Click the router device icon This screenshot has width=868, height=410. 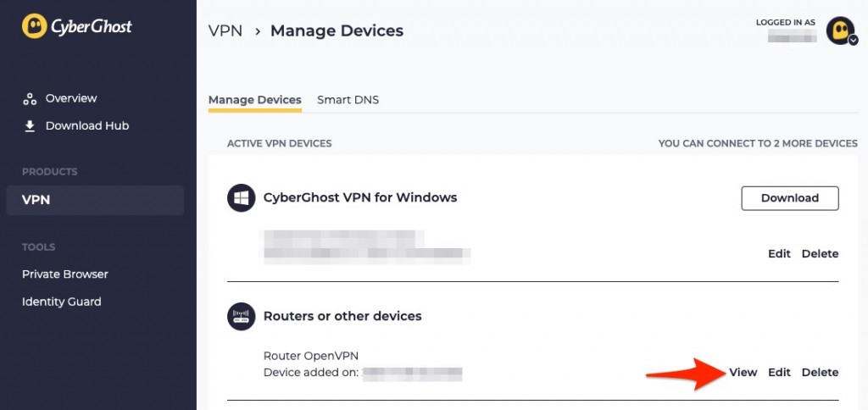tap(242, 317)
